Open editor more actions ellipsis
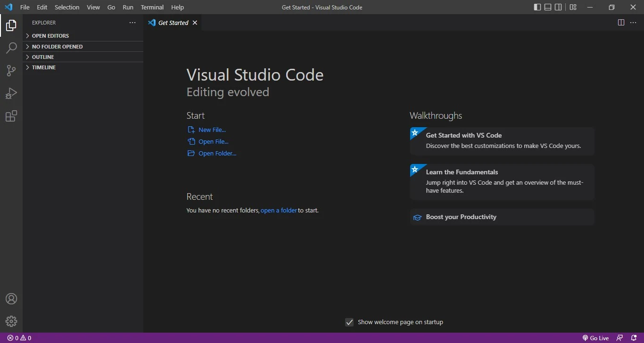Viewport: 644px width, 343px height. [633, 23]
